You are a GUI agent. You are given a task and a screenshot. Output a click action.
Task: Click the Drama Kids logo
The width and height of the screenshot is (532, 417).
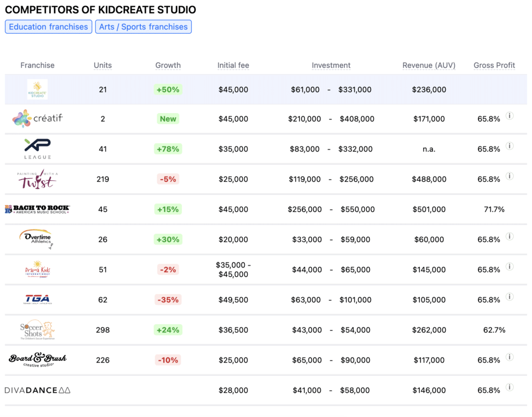37,270
